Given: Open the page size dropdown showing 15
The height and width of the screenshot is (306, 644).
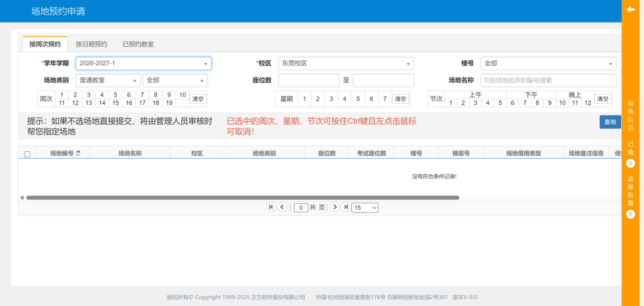Looking at the screenshot, I should (365, 208).
